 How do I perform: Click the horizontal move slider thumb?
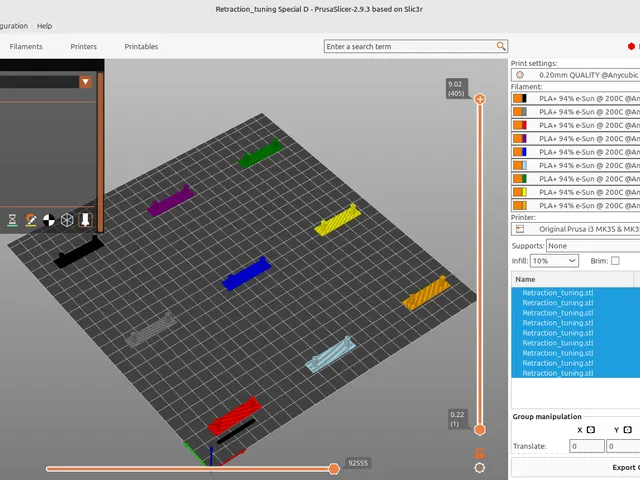pyautogui.click(x=334, y=469)
